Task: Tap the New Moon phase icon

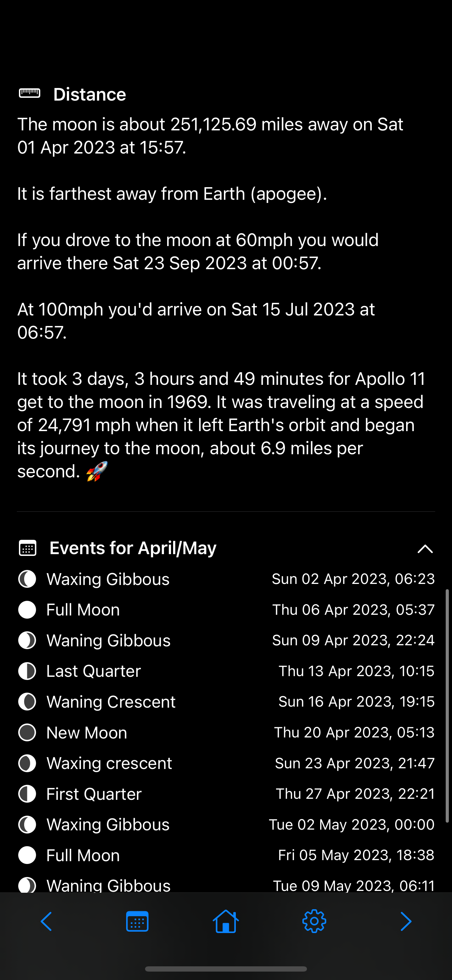Action: [x=27, y=732]
